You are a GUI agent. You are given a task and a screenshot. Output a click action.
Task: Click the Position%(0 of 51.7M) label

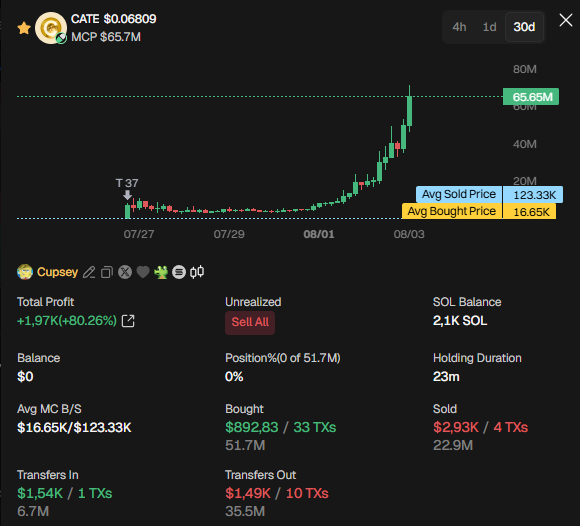[x=283, y=358]
